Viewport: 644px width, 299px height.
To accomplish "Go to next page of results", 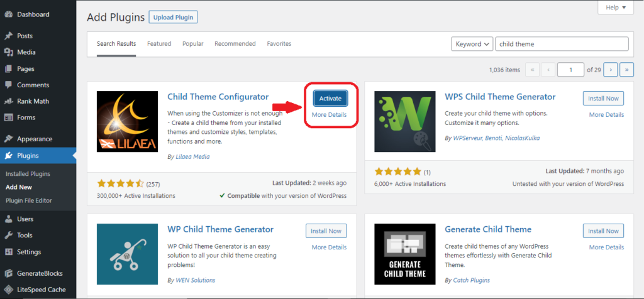I will 611,70.
